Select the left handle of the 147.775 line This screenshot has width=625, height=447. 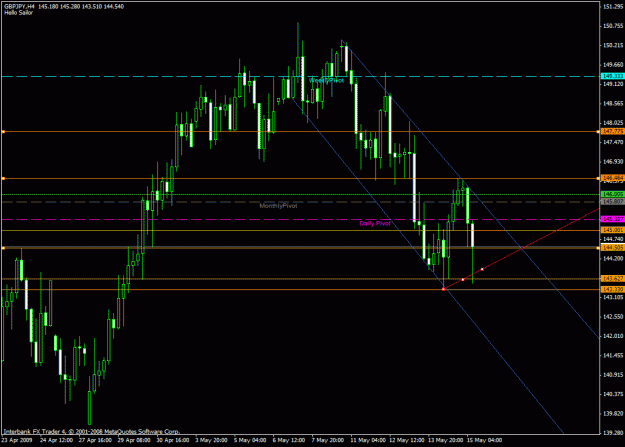3,132
